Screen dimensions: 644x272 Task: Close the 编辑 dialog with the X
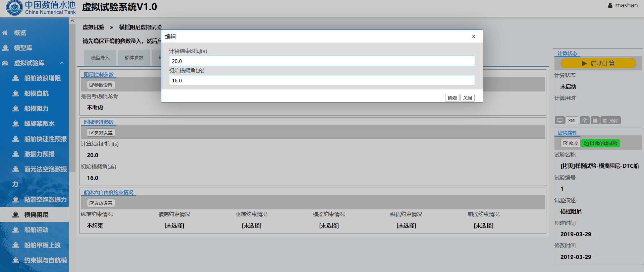click(x=473, y=37)
